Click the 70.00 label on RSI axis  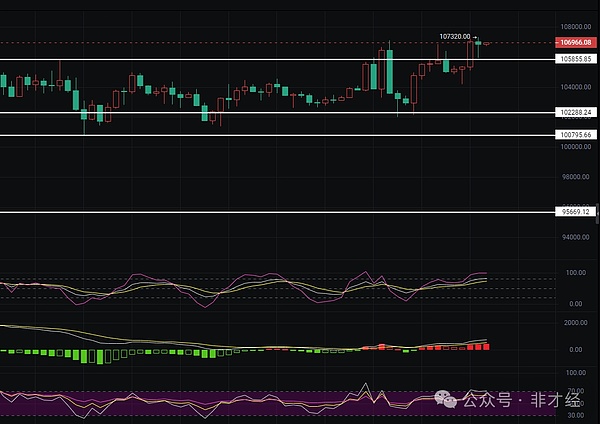tap(574, 391)
